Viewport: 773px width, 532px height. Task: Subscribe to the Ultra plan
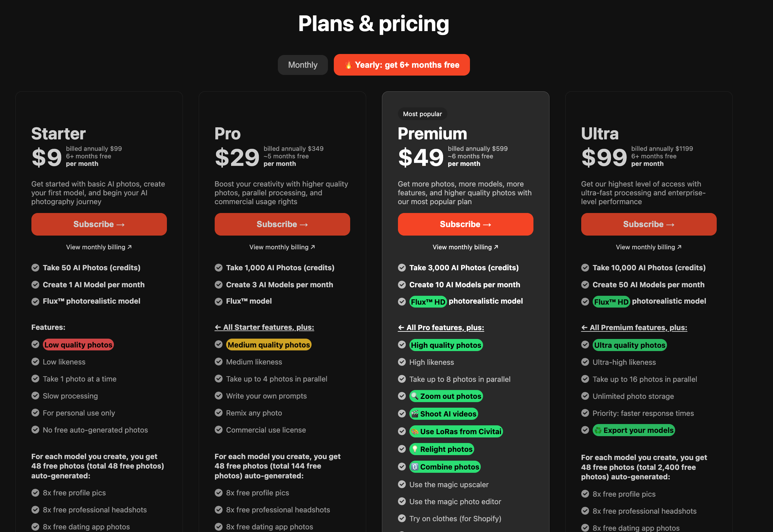tap(648, 224)
